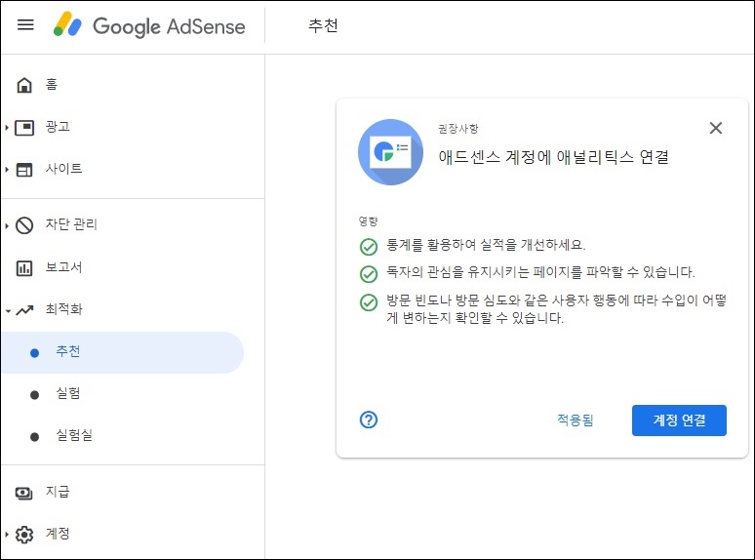Collapse the 최적화 menu arrow
The image size is (755, 560).
coord(8,310)
